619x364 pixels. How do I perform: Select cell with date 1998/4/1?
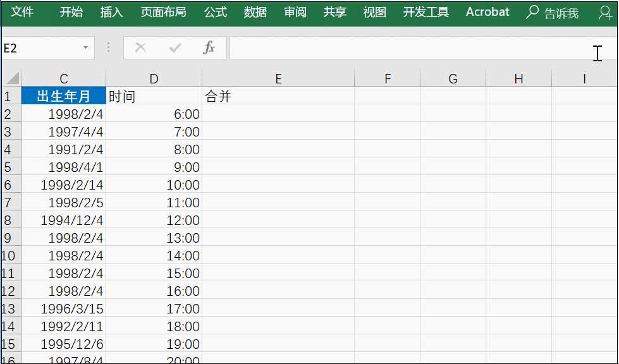click(x=64, y=167)
